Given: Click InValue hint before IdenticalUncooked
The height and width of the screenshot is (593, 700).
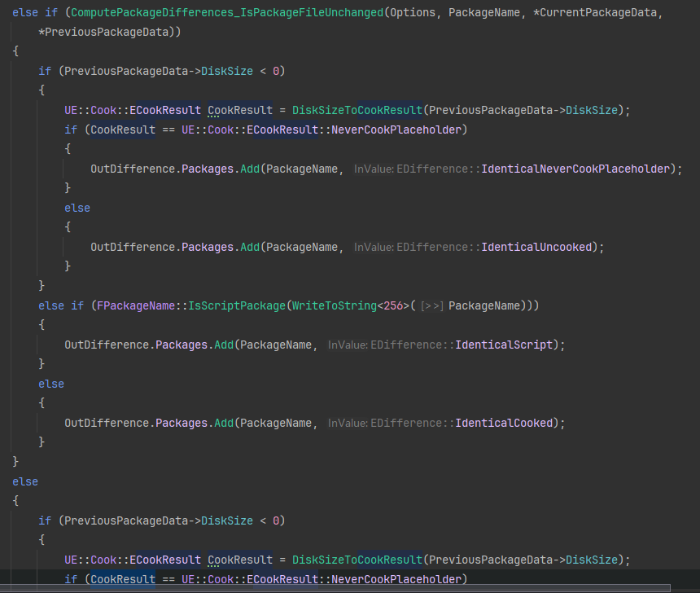Looking at the screenshot, I should click(374, 248).
